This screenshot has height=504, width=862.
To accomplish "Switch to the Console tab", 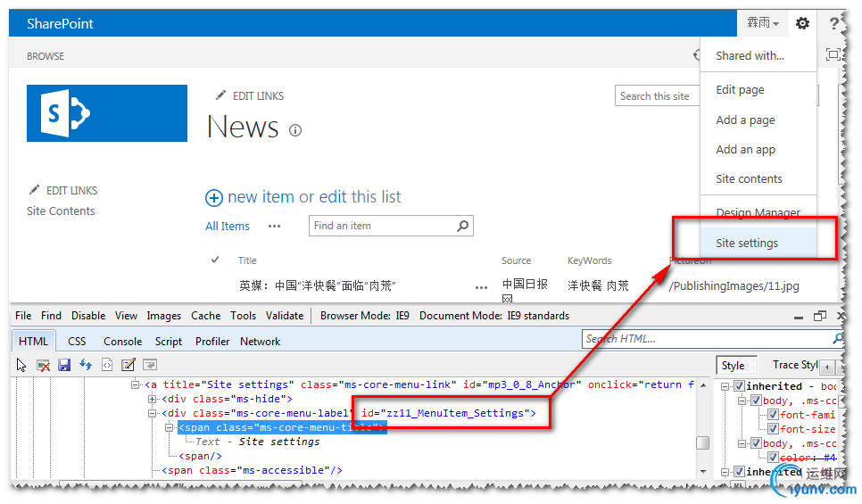I will pos(122,342).
